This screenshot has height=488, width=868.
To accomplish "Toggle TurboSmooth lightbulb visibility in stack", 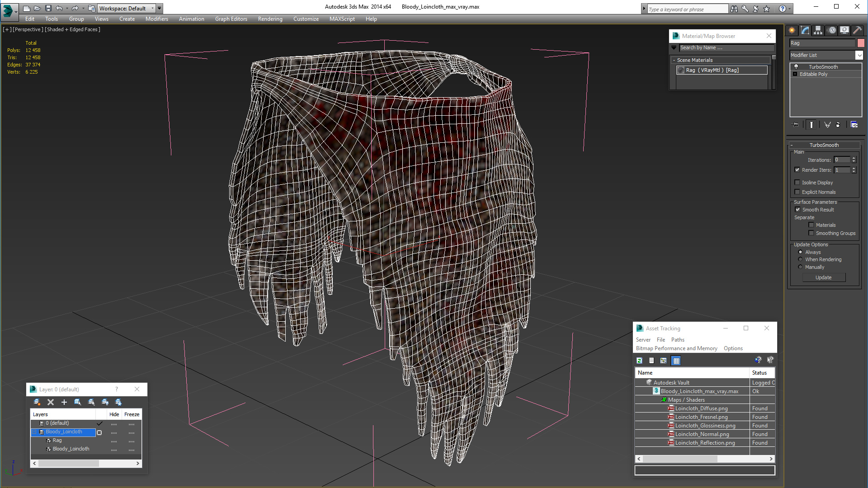I will pyautogui.click(x=796, y=66).
